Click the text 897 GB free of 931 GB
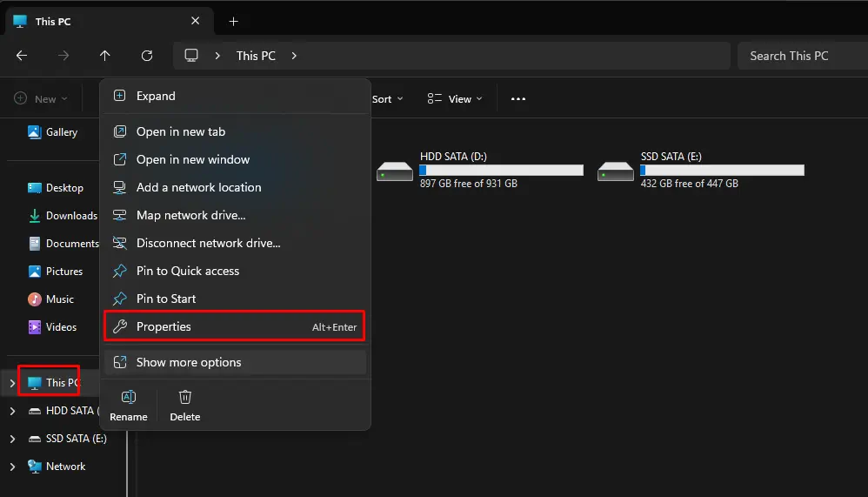Image resolution: width=868 pixels, height=497 pixels. pyautogui.click(x=468, y=184)
